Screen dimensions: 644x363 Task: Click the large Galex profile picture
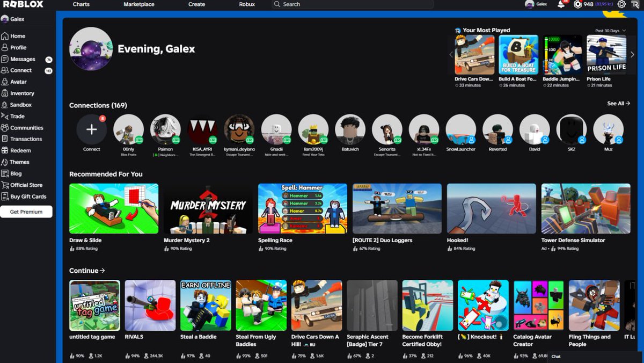91,49
